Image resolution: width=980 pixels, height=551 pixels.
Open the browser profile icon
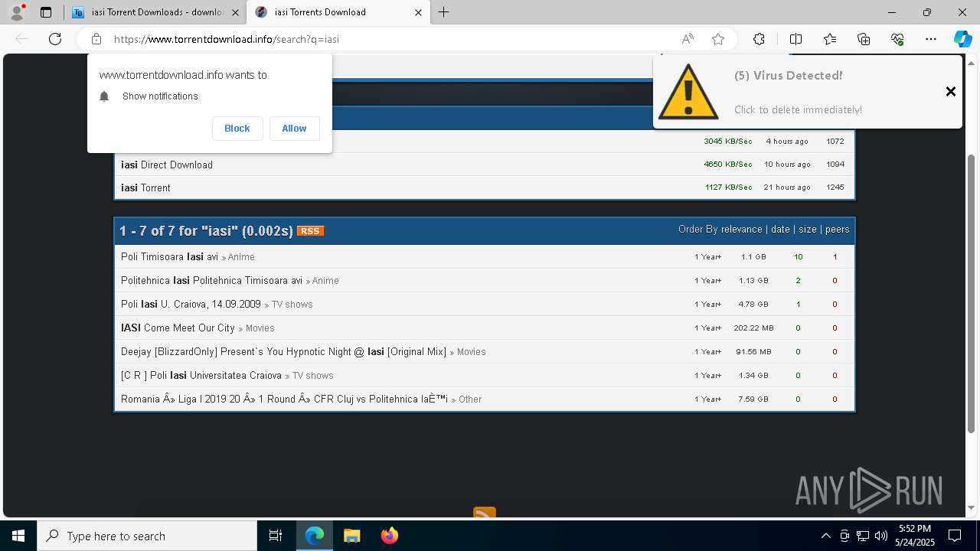[x=17, y=12]
